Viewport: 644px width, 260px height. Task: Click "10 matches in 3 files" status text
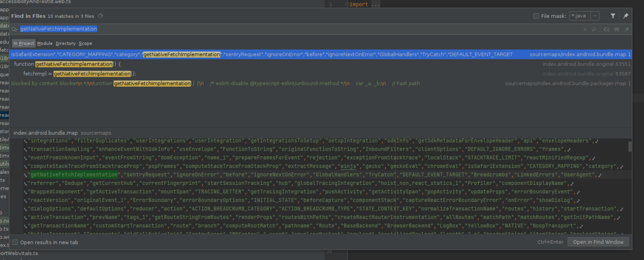(71, 16)
